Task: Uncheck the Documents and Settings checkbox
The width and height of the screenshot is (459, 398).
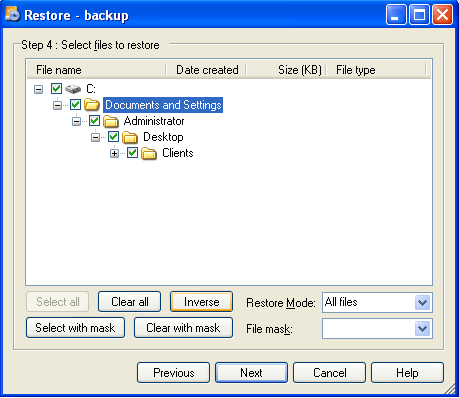Action: point(75,105)
